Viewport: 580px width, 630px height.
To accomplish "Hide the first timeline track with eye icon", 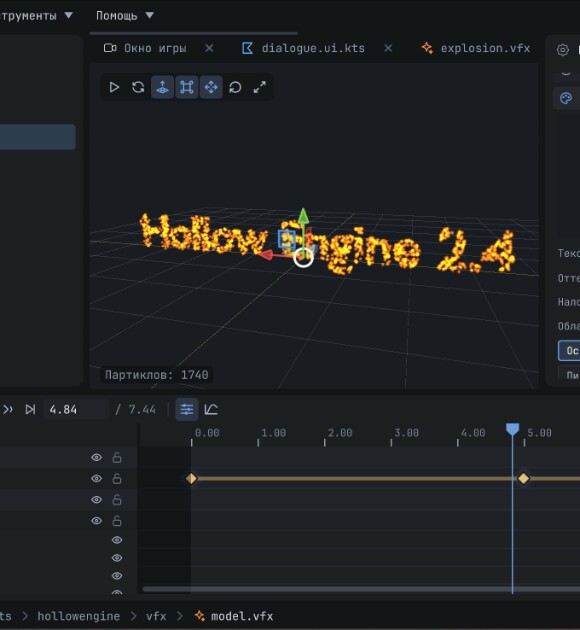I will coord(96,457).
